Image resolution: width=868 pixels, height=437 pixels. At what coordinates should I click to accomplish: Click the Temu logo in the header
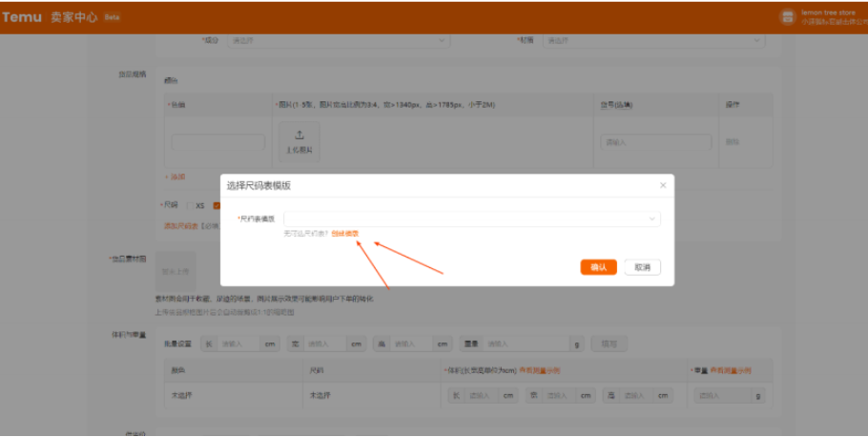click(x=21, y=17)
